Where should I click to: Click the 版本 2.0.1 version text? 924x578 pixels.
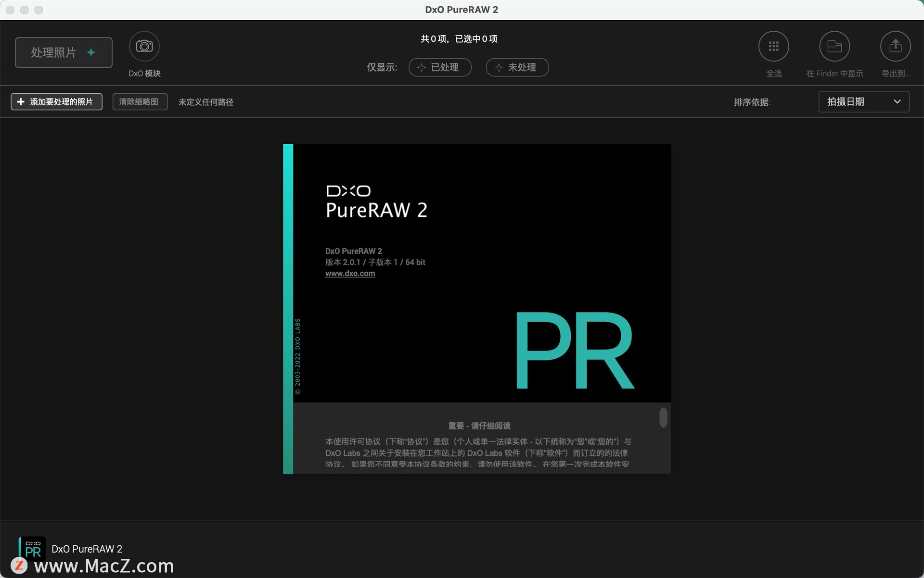click(375, 262)
